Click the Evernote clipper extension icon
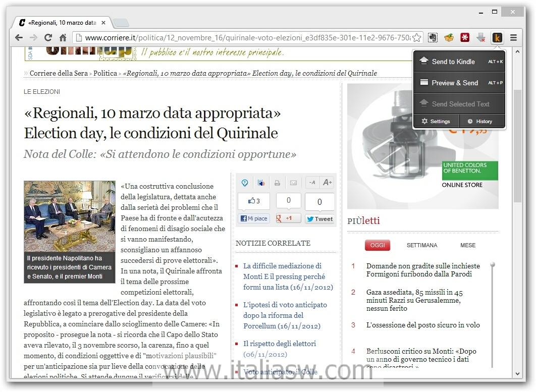The height and width of the screenshot is (392, 536). click(433, 38)
